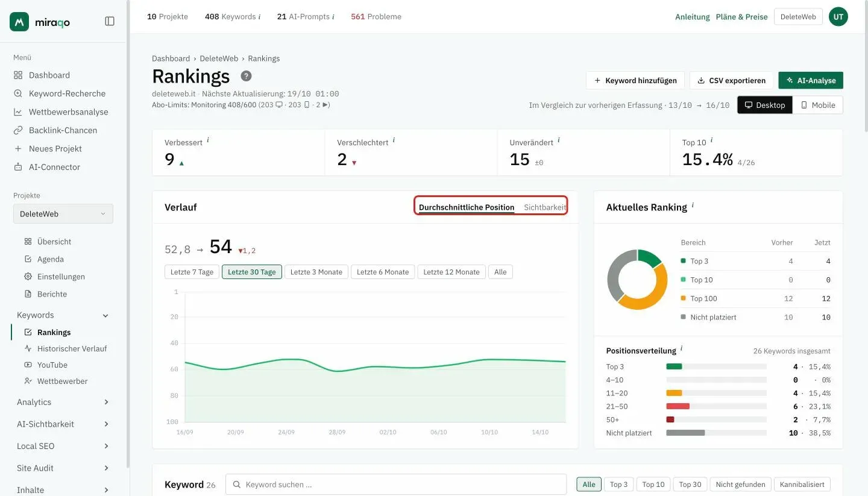Expand the AI-Sichtbarkeit section

coord(106,424)
